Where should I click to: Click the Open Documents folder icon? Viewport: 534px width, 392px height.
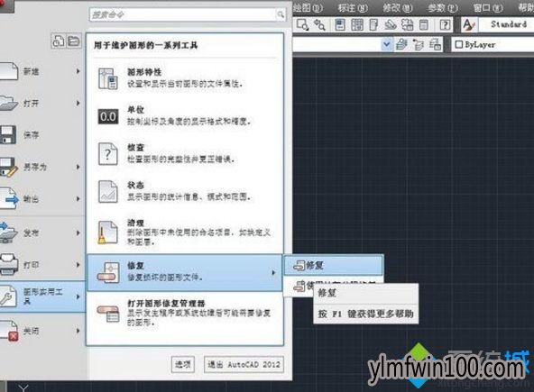[x=74, y=41]
